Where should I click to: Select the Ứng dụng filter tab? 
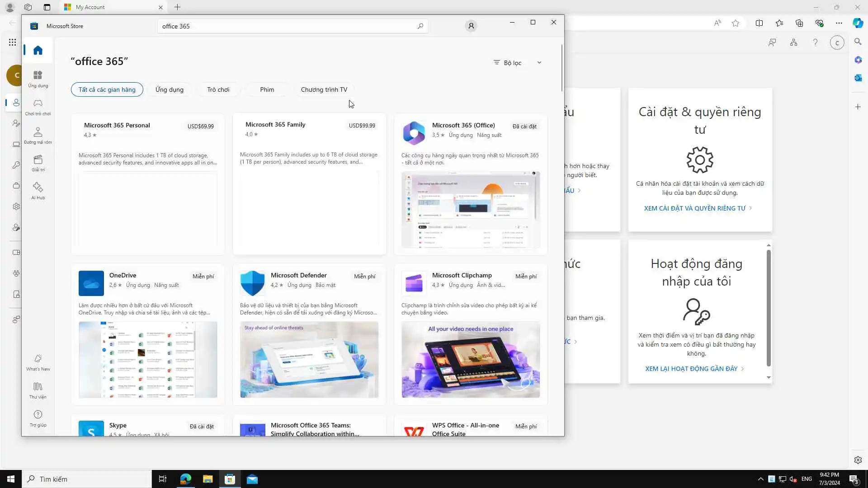[x=170, y=89]
